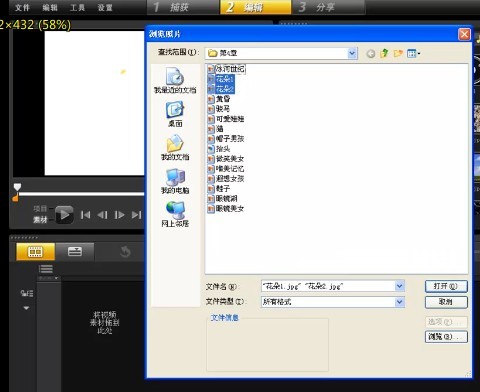480x392 pixels.
Task: Open the 文件 (File) menu
Action: (22, 7)
